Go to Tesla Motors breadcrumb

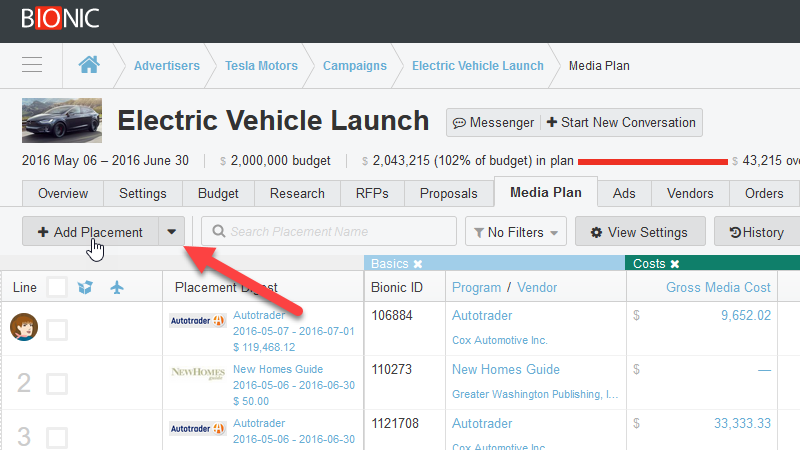[x=261, y=66]
